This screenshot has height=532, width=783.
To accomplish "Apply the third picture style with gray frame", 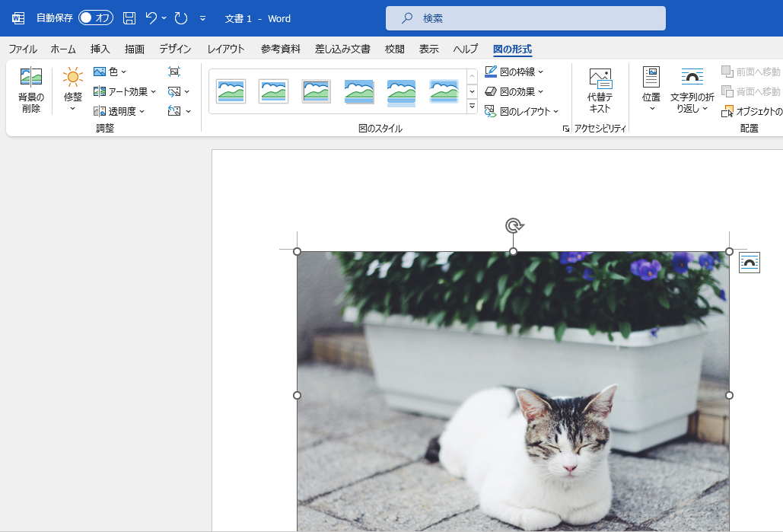I will (x=316, y=91).
